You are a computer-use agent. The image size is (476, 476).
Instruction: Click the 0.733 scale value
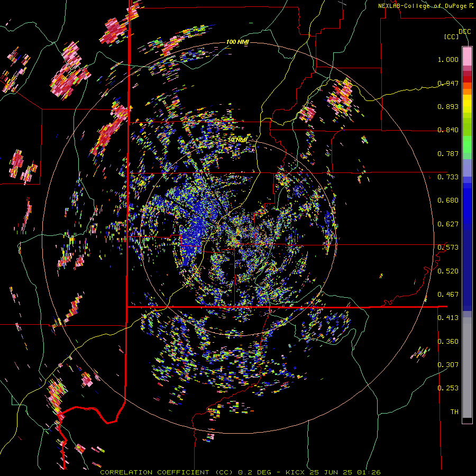[x=448, y=177]
